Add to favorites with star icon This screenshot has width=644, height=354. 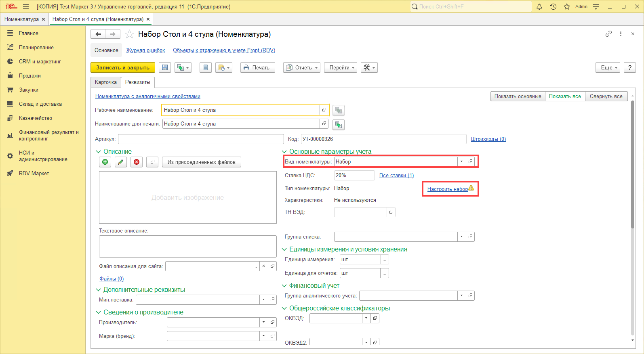[x=129, y=34]
